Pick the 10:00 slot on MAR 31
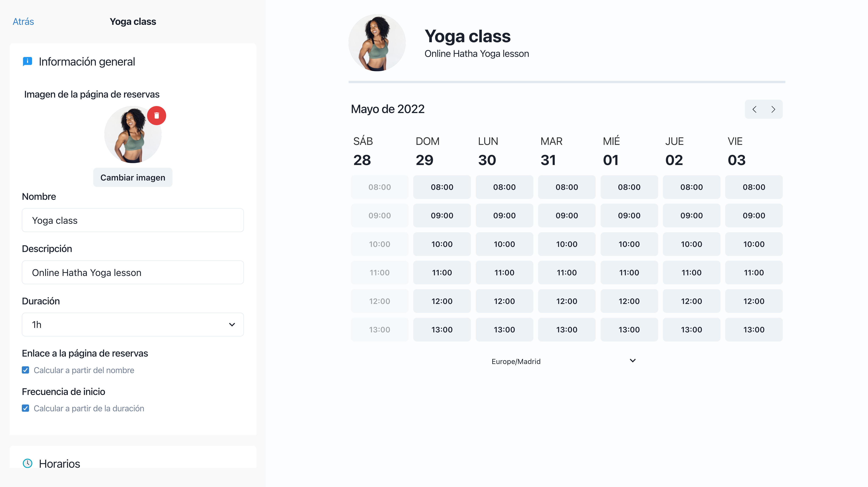The width and height of the screenshot is (868, 487). pos(566,244)
